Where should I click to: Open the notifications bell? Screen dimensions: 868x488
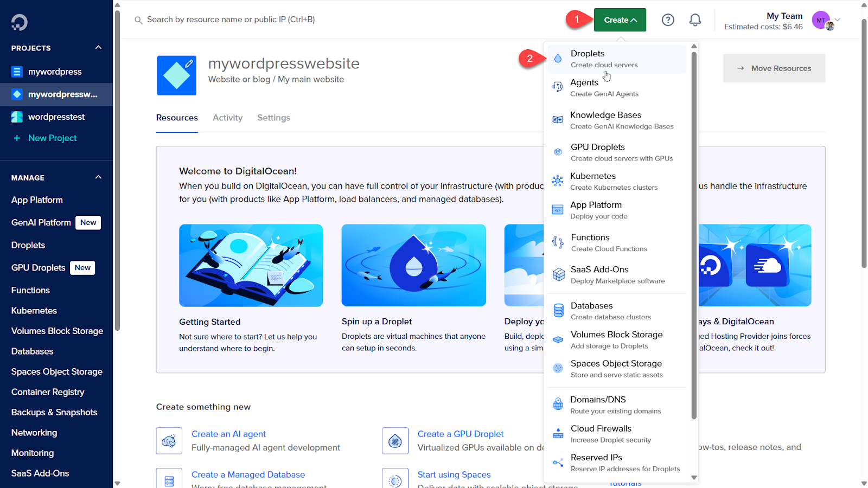[x=695, y=20]
